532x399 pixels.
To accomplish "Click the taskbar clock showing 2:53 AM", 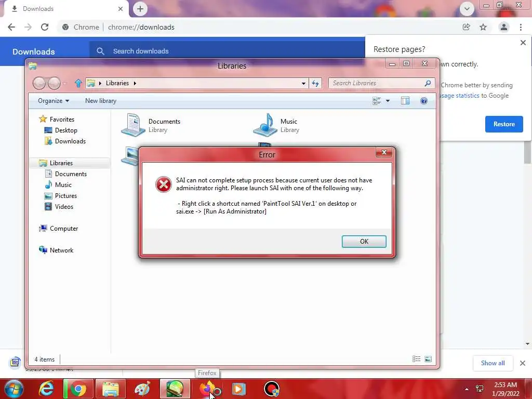I will (x=506, y=389).
